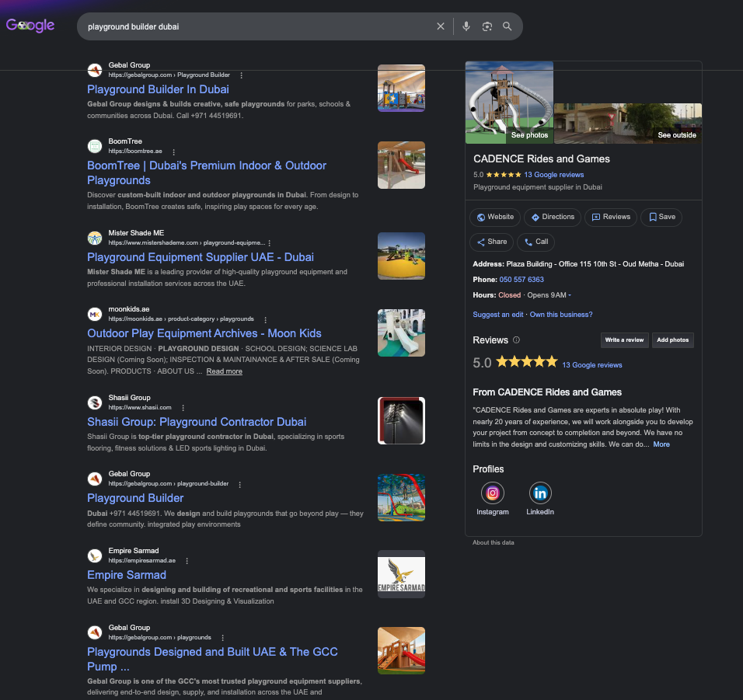Click BoomTree site favicon

click(x=95, y=146)
